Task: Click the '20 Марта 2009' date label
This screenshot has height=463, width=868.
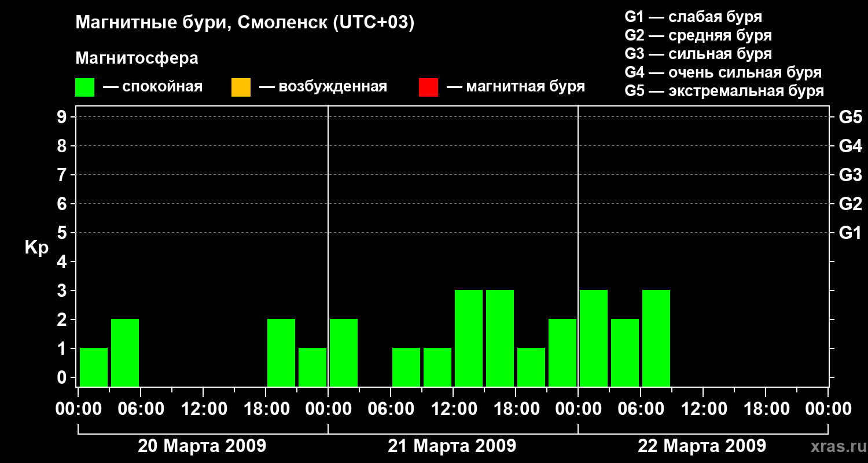Action: click(x=202, y=446)
